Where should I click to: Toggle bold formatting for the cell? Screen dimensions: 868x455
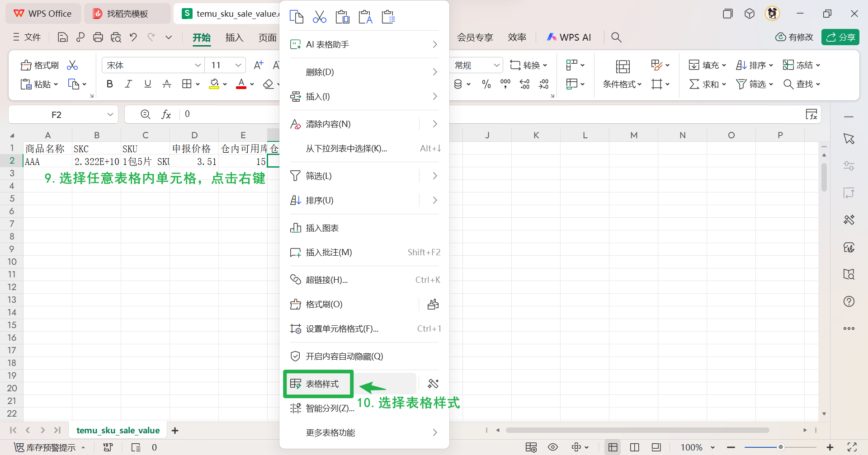tap(109, 84)
